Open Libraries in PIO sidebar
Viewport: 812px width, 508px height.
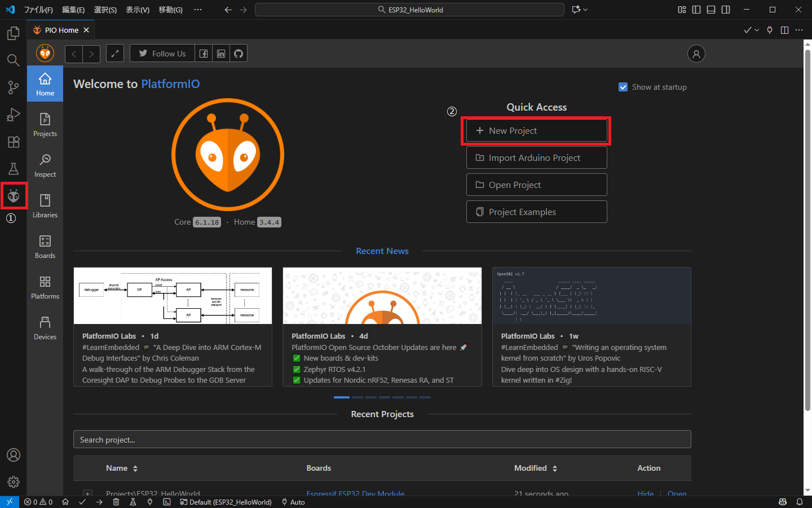click(x=45, y=205)
